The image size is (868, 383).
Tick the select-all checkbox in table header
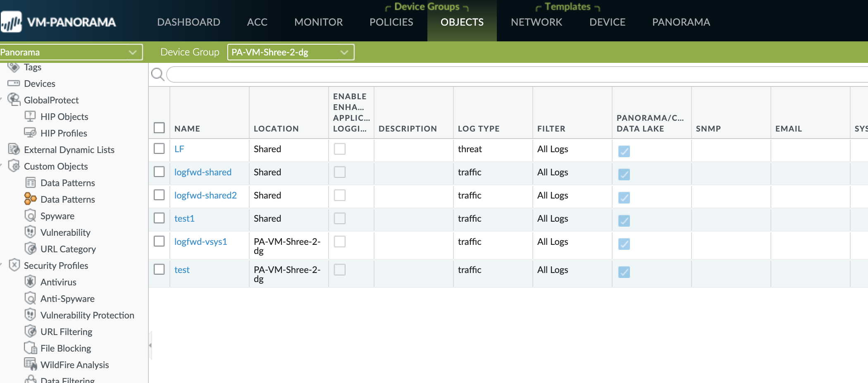coord(159,128)
